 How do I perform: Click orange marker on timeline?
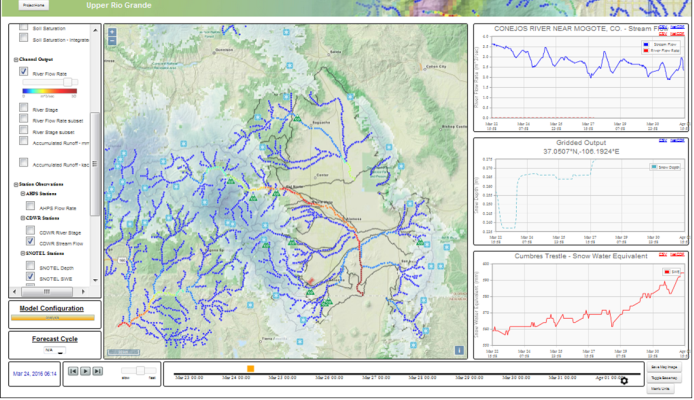click(x=250, y=368)
